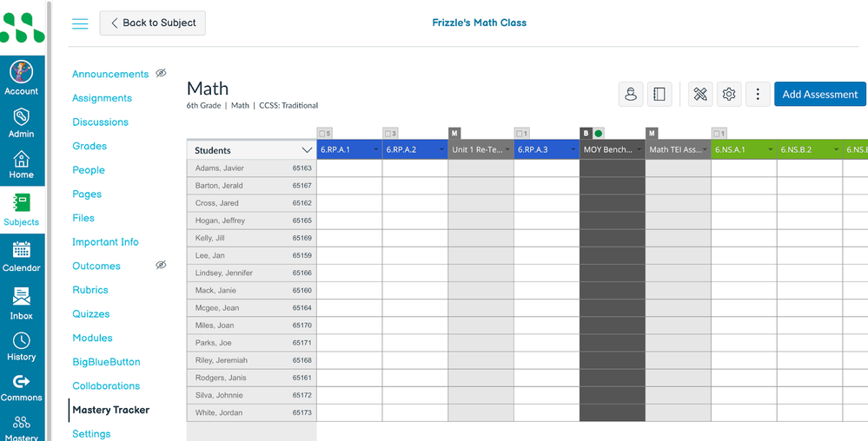
Task: Go to Commons in the sidebar
Action: [22, 387]
